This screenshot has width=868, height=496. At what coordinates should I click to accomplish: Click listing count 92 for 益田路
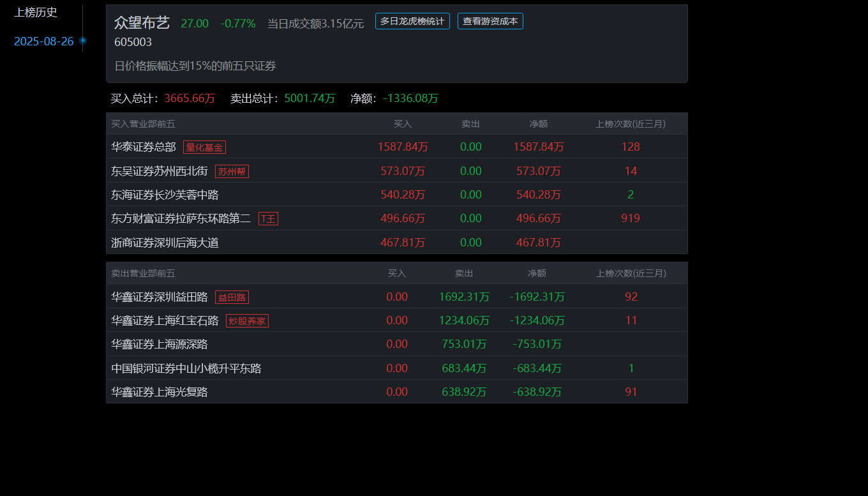(x=631, y=297)
